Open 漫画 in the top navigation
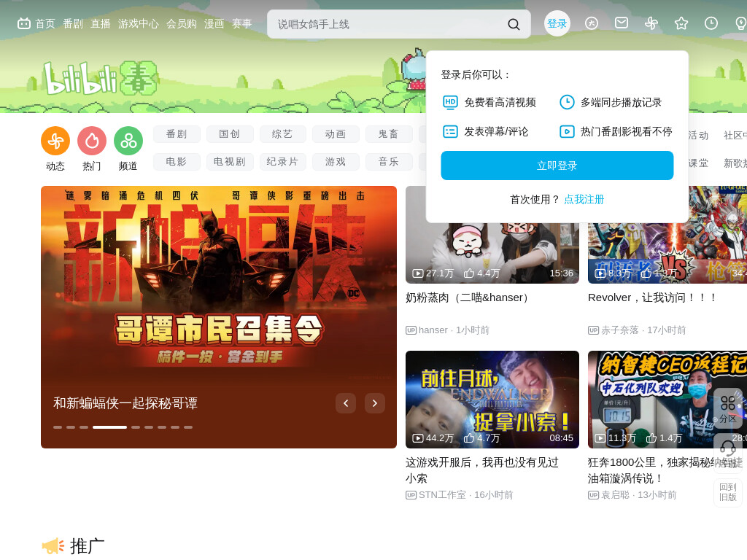 [214, 24]
